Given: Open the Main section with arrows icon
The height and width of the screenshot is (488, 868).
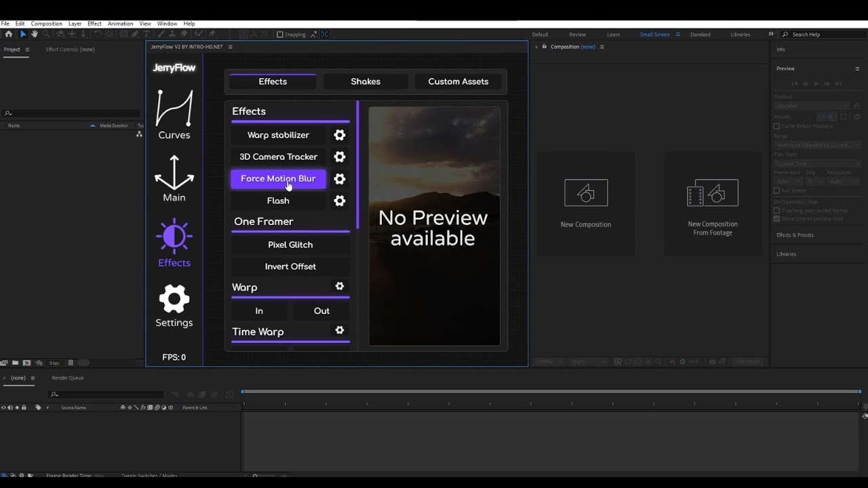Looking at the screenshot, I should pos(174,178).
